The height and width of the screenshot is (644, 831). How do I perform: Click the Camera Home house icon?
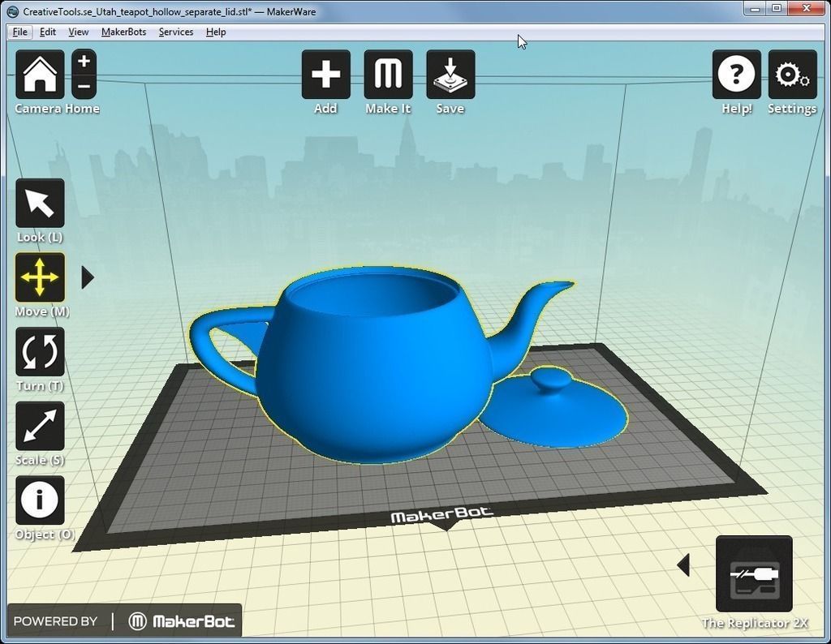pos(40,74)
